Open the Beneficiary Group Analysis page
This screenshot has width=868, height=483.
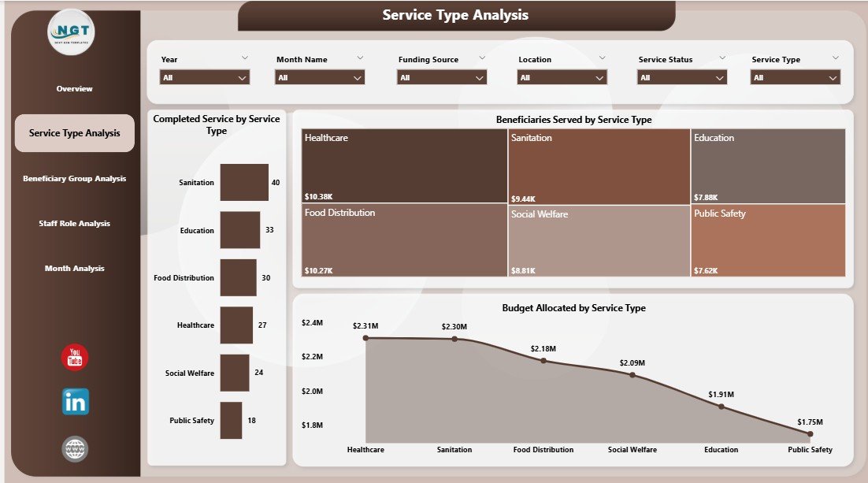pos(74,178)
